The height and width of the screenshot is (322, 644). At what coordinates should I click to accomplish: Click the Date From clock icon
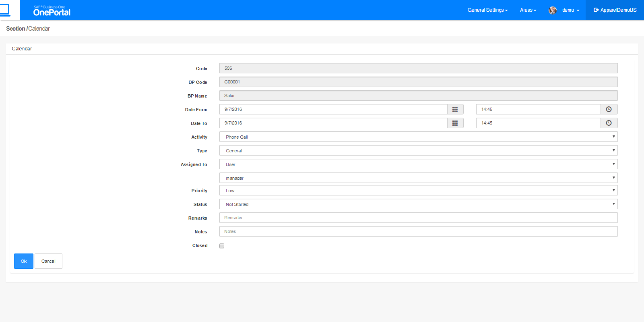(x=609, y=110)
